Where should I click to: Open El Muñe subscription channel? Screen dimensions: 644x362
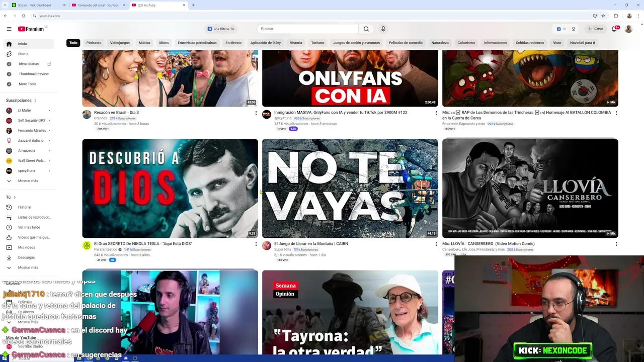click(29, 111)
